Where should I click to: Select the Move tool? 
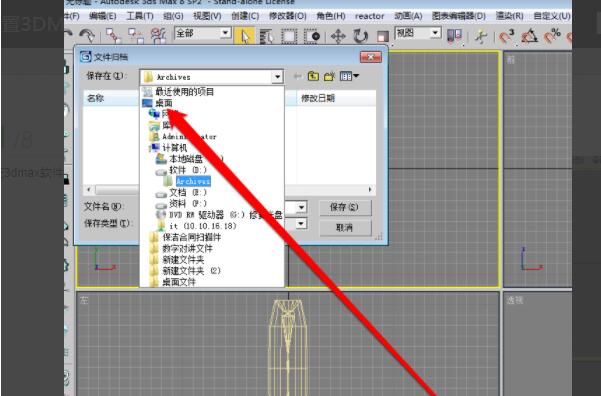point(338,36)
